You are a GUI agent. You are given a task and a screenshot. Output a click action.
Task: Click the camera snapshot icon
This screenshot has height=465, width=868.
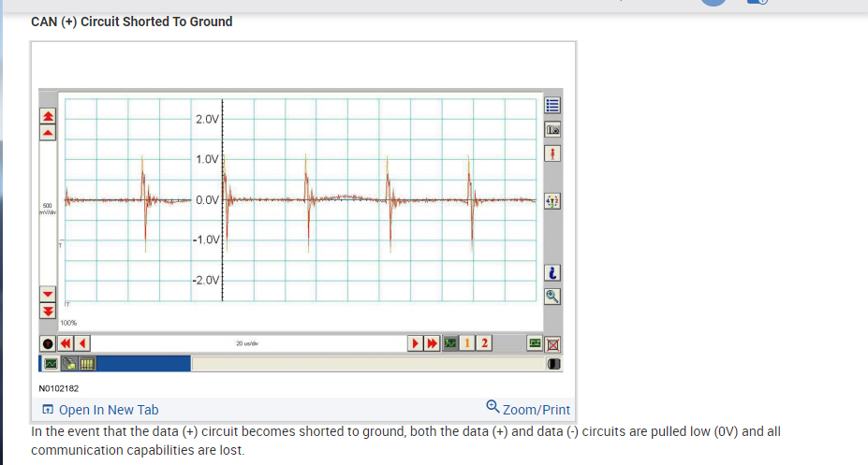(x=552, y=130)
